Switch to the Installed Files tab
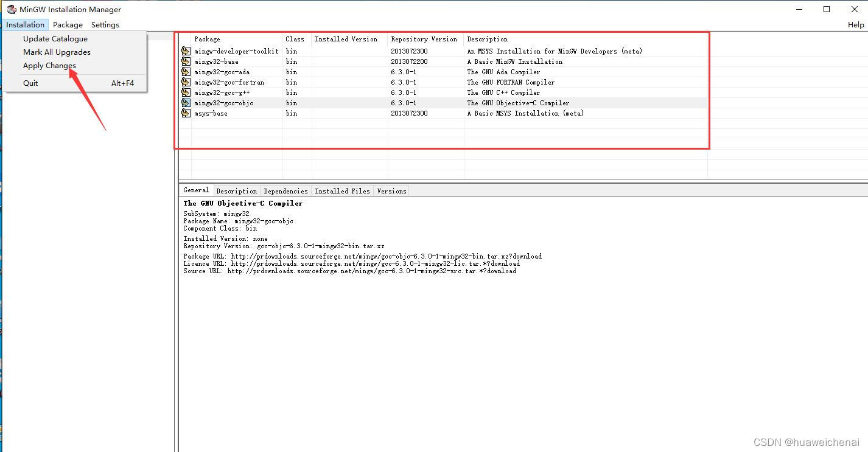 point(342,191)
